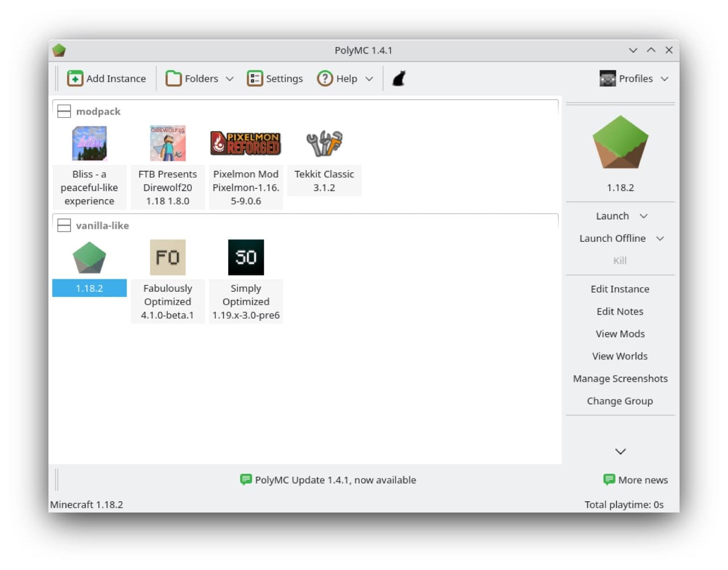Select the Simply Optimized SO icon

point(246,258)
